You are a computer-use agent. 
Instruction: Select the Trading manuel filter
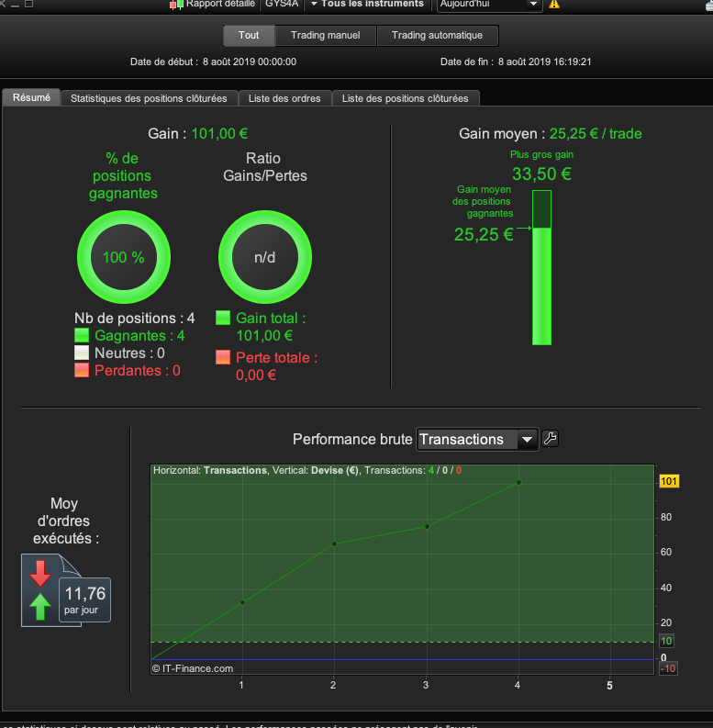[x=326, y=35]
